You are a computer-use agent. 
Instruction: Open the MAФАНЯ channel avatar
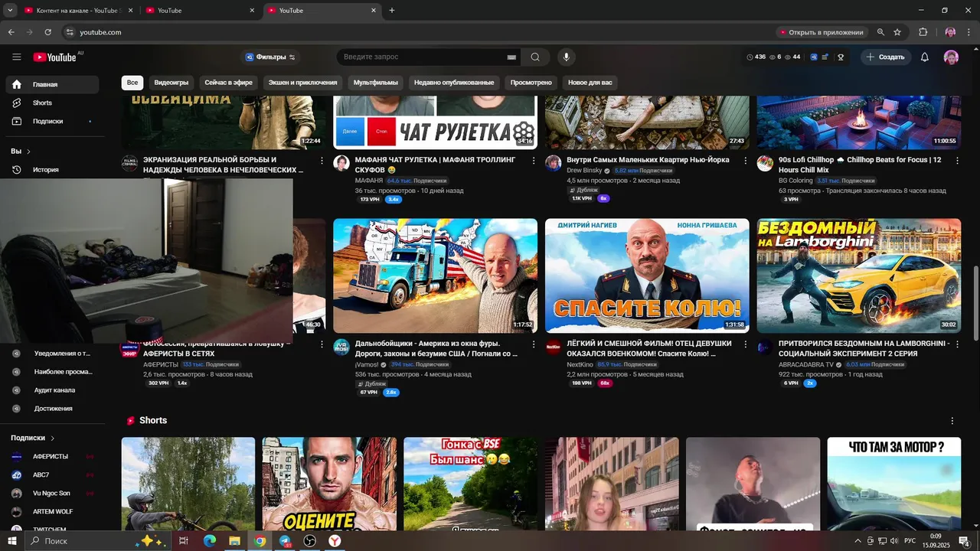(341, 163)
